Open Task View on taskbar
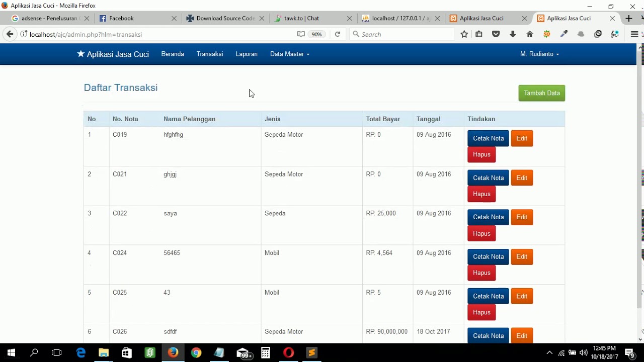The width and height of the screenshot is (644, 362). 57,352
